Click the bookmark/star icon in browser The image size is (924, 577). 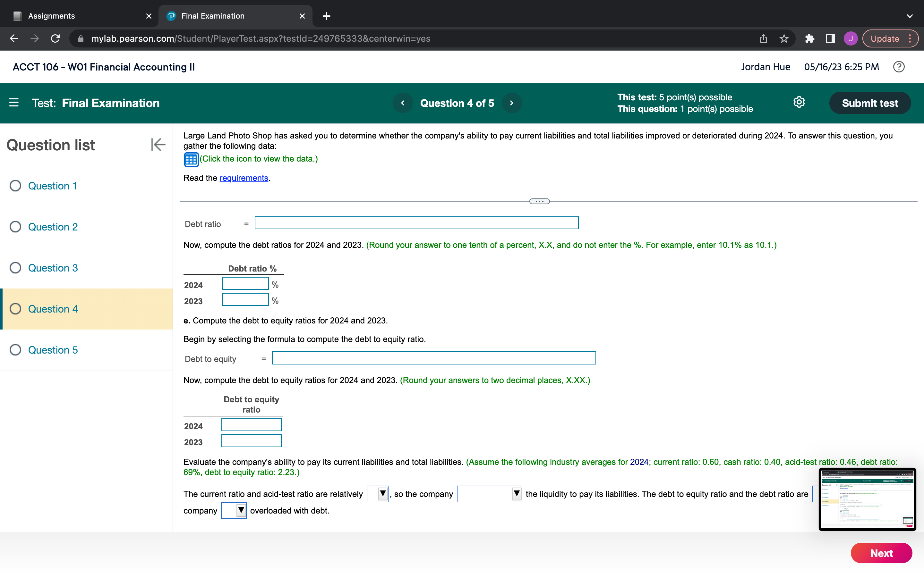784,38
